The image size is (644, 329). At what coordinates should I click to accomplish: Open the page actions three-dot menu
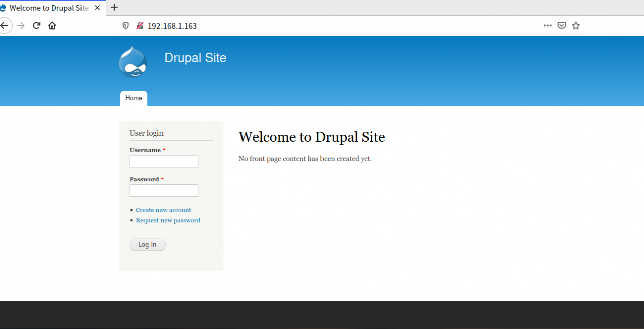tap(548, 26)
